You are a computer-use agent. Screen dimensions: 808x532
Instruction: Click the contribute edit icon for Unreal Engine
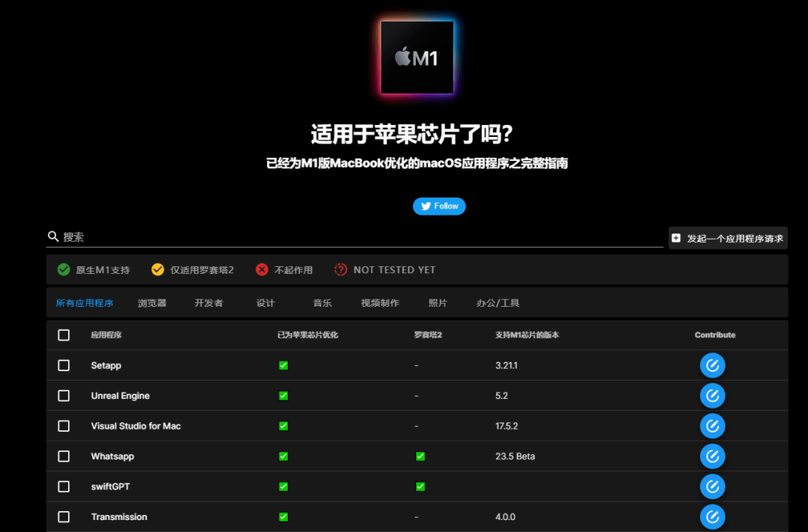(x=712, y=395)
